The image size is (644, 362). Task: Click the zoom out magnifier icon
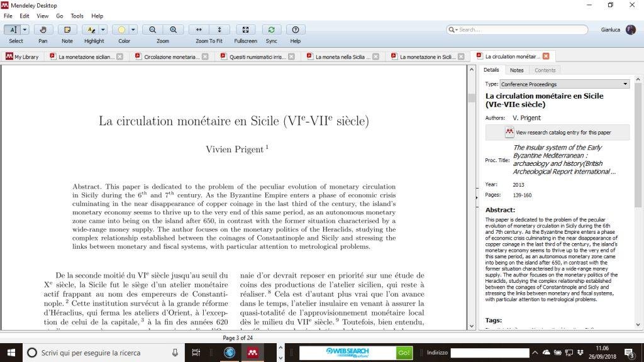[153, 30]
